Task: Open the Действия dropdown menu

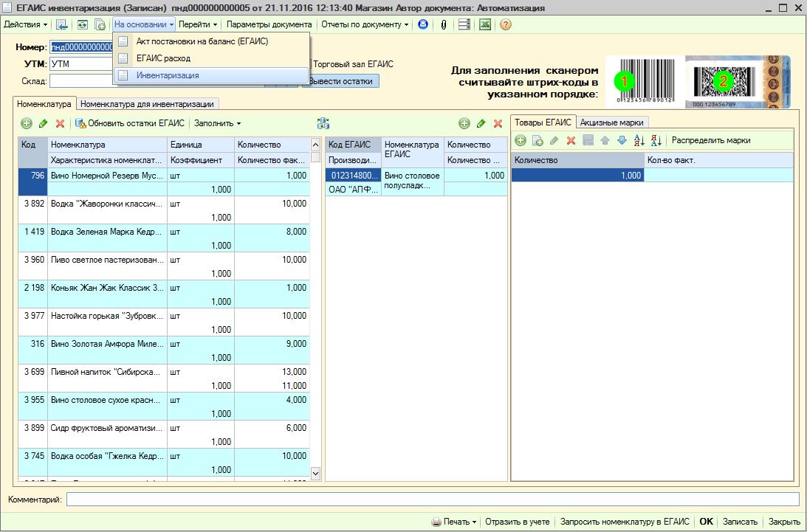Action: click(x=26, y=24)
